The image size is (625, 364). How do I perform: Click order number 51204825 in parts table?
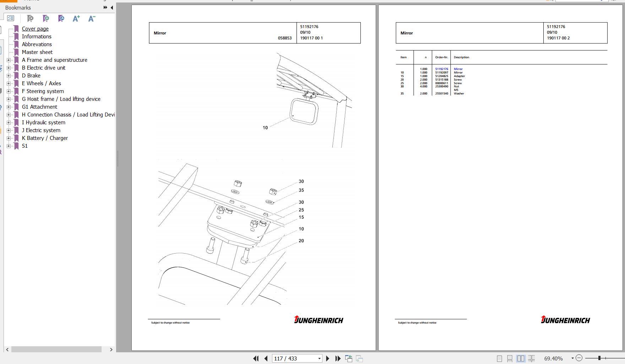pyautogui.click(x=442, y=76)
